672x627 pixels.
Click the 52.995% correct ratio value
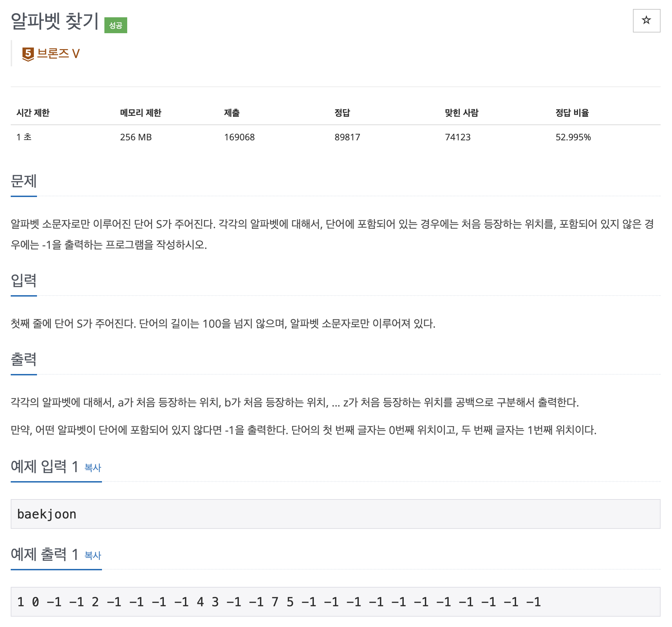(573, 137)
